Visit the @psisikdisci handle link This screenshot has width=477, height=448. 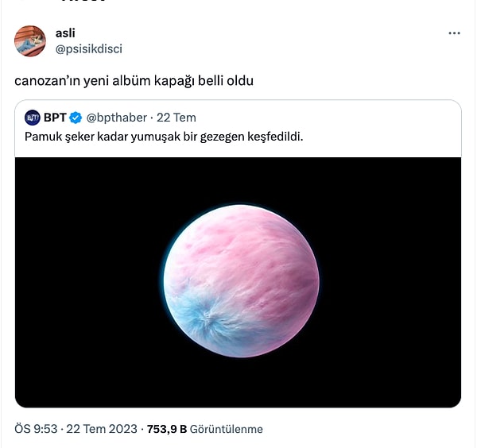tap(88, 48)
